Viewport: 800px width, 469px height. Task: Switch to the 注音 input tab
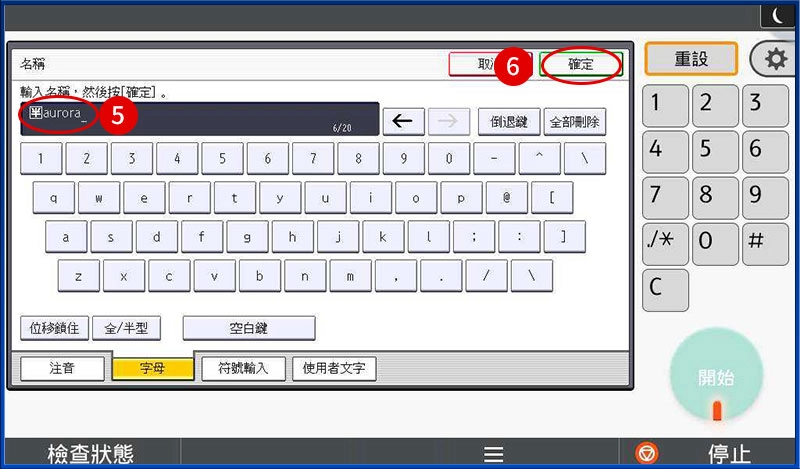click(62, 368)
